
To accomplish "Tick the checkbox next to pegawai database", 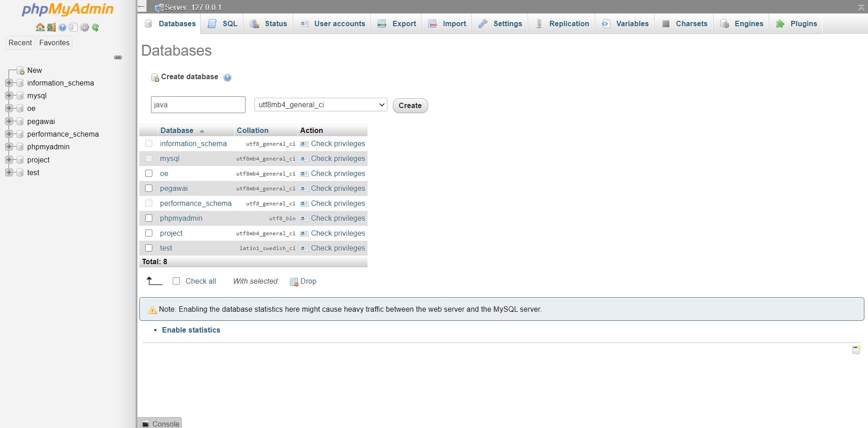I will [x=149, y=188].
